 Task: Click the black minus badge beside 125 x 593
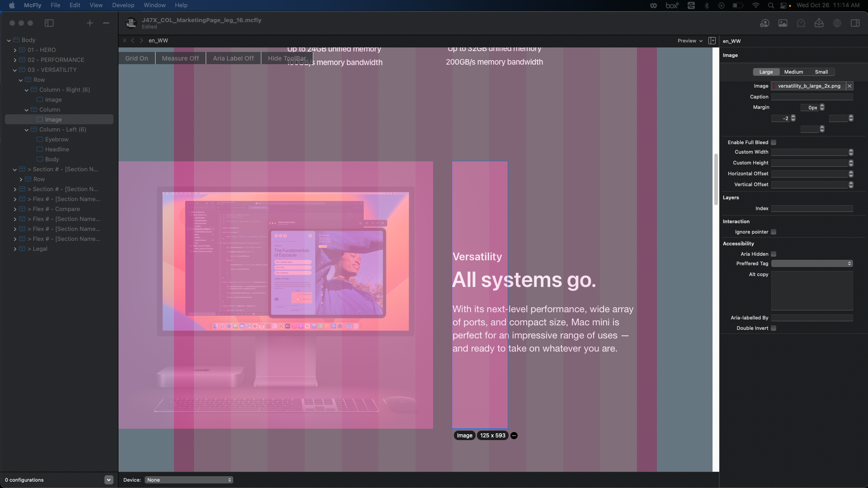pos(514,436)
